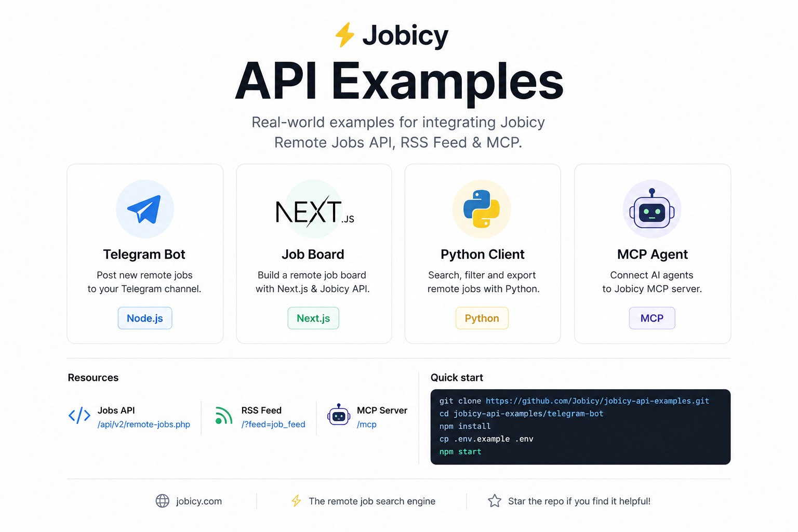Image resolution: width=798 pixels, height=532 pixels.
Task: Open the GitHub repo URL in code block
Action: [597, 401]
